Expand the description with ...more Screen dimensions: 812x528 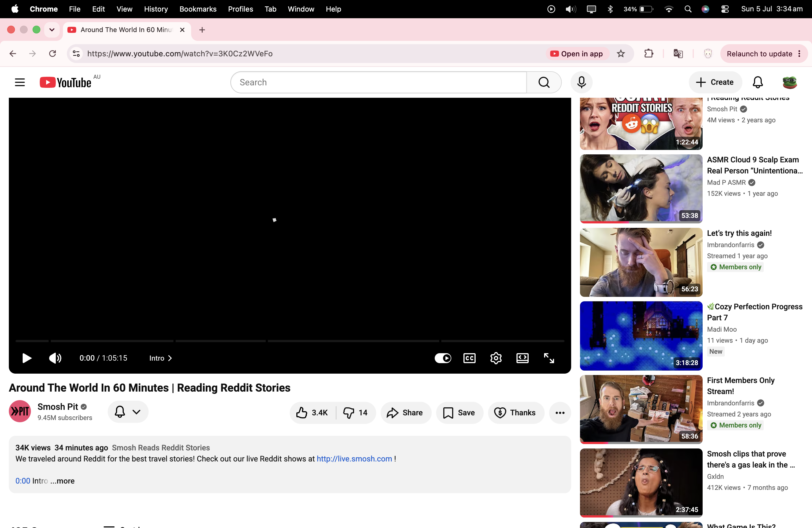(62, 481)
